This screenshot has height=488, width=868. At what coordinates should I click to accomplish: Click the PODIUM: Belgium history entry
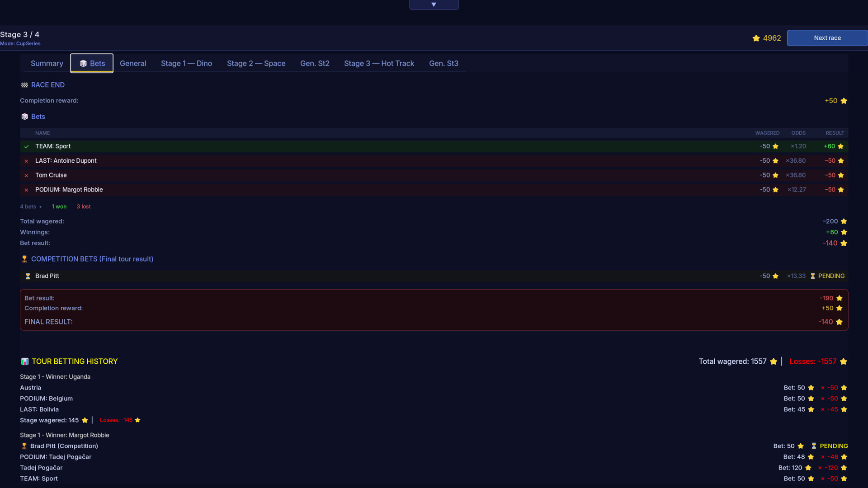[46, 399]
